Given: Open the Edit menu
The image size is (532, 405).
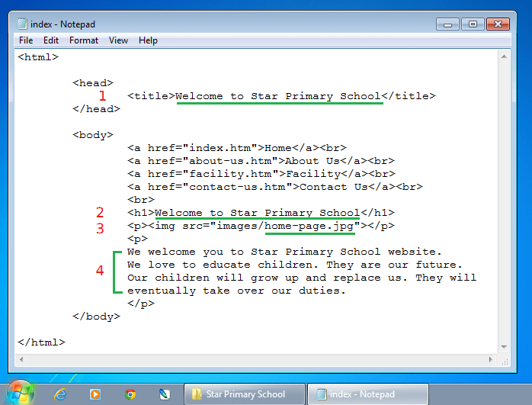Looking at the screenshot, I should pyautogui.click(x=51, y=40).
